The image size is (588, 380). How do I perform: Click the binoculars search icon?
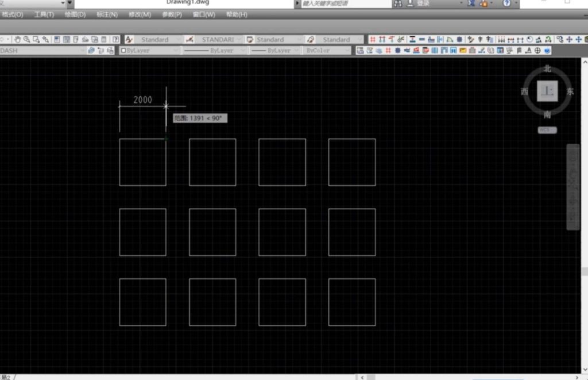pos(397,3)
